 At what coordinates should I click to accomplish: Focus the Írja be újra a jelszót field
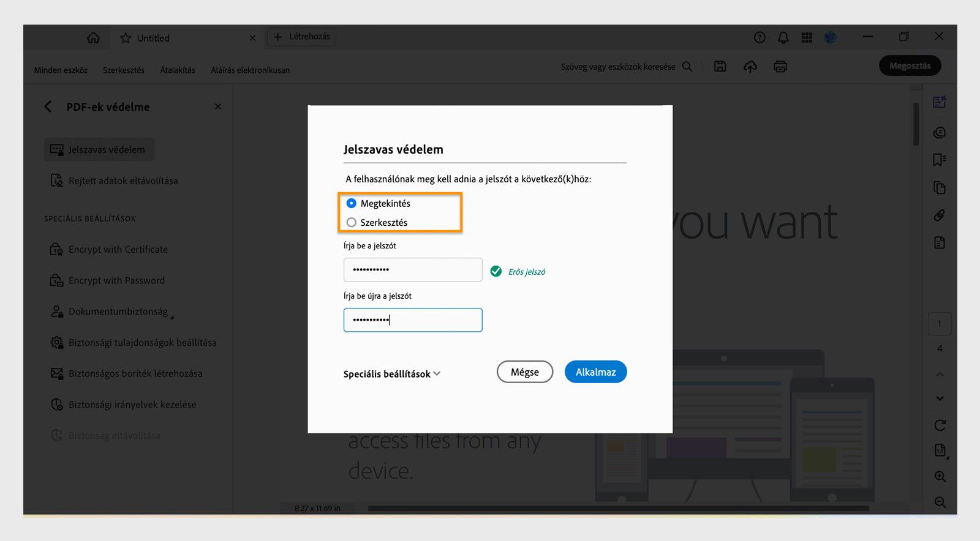coord(413,320)
